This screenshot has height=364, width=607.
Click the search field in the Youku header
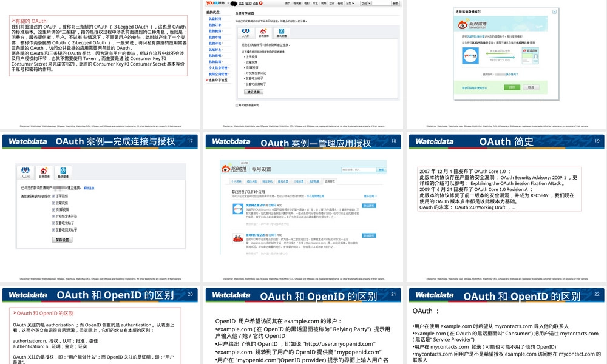coord(382,3)
